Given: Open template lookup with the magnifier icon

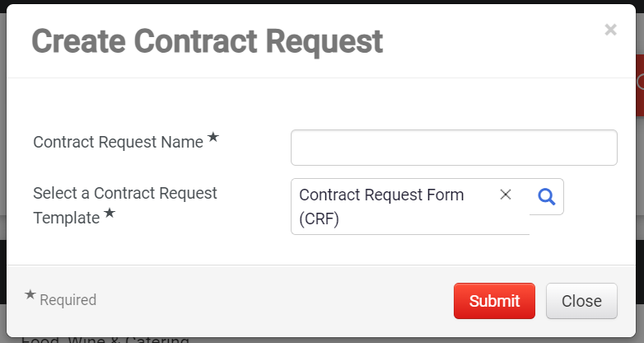Looking at the screenshot, I should pos(546,196).
